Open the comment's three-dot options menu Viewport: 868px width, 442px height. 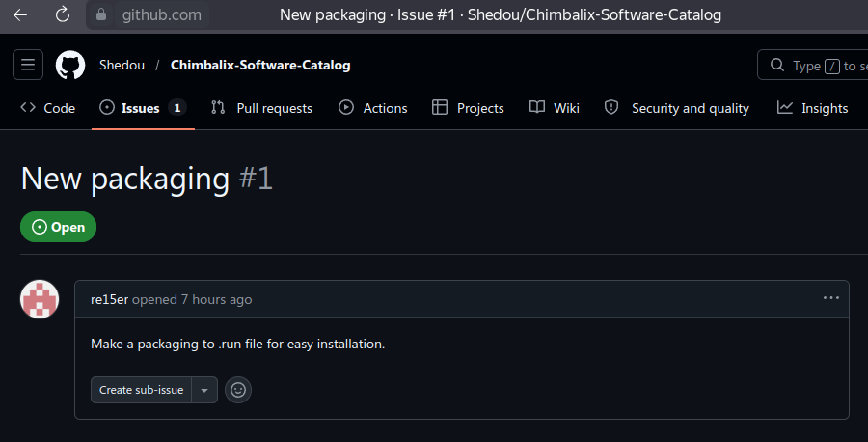(x=831, y=298)
